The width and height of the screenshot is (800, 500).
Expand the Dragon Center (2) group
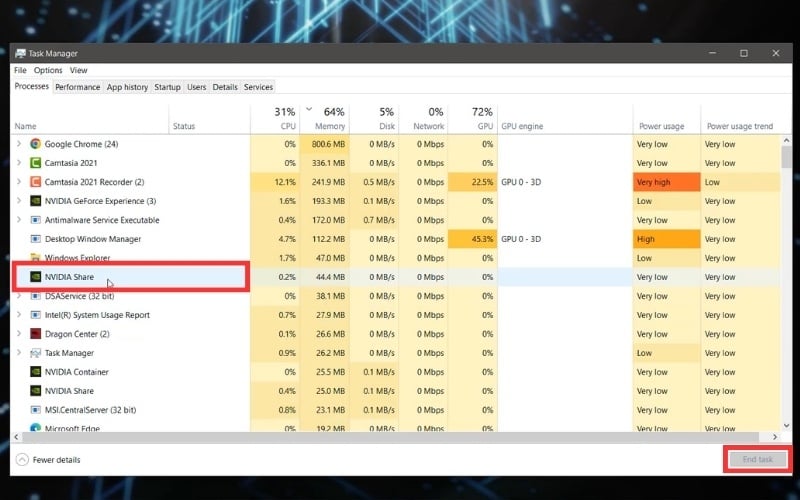tap(19, 334)
